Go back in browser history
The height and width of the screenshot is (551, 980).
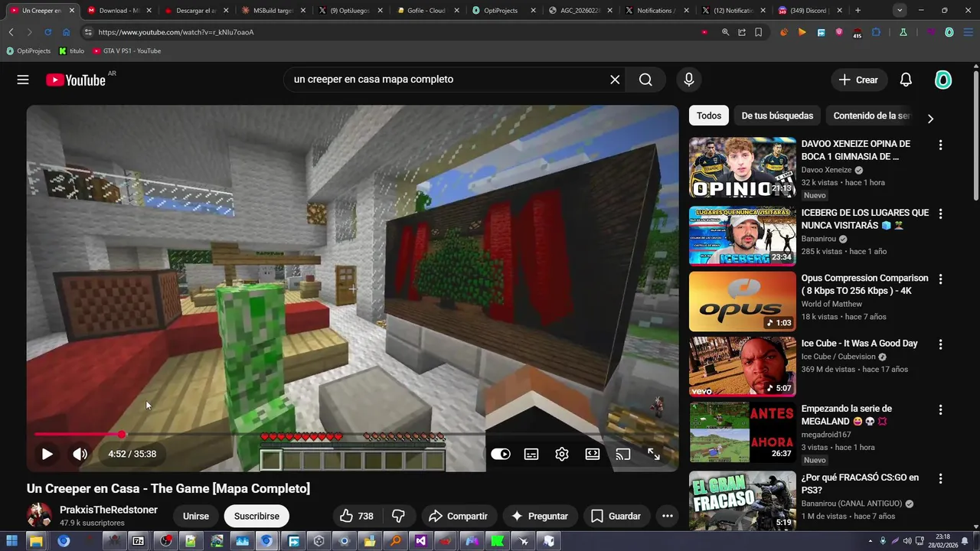pyautogui.click(x=11, y=32)
